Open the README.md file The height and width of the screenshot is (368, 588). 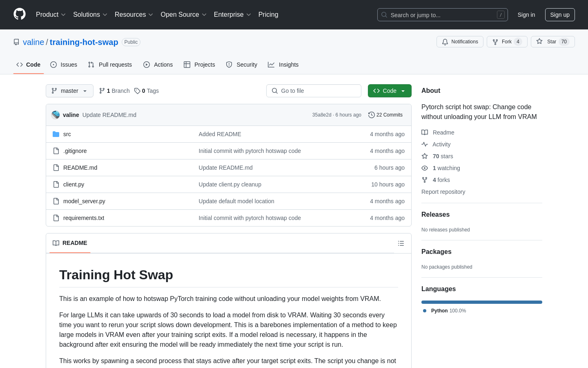(x=80, y=168)
